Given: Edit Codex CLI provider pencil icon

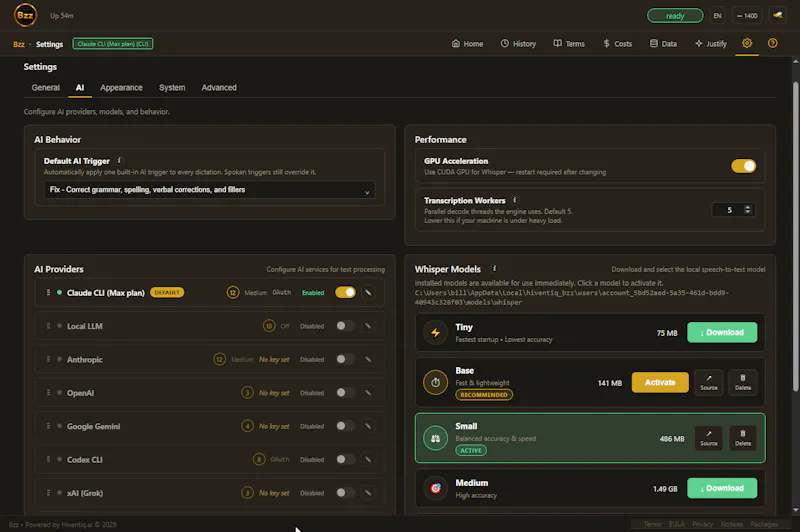Looking at the screenshot, I should point(368,460).
